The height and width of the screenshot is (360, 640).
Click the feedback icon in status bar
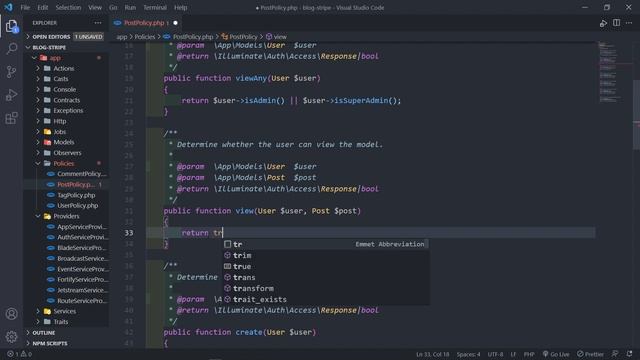point(615,354)
